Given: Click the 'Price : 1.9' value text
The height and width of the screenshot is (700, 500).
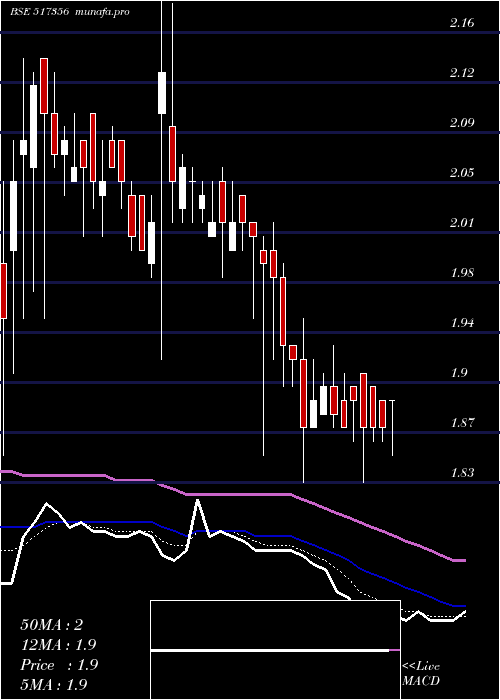Looking at the screenshot, I should (59, 665).
